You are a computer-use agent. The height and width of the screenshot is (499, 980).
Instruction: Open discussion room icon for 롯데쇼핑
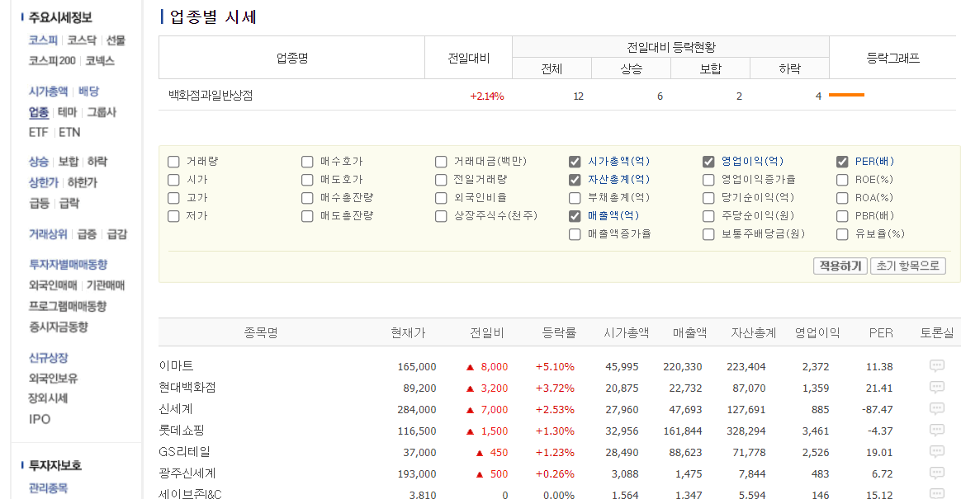[936, 431]
